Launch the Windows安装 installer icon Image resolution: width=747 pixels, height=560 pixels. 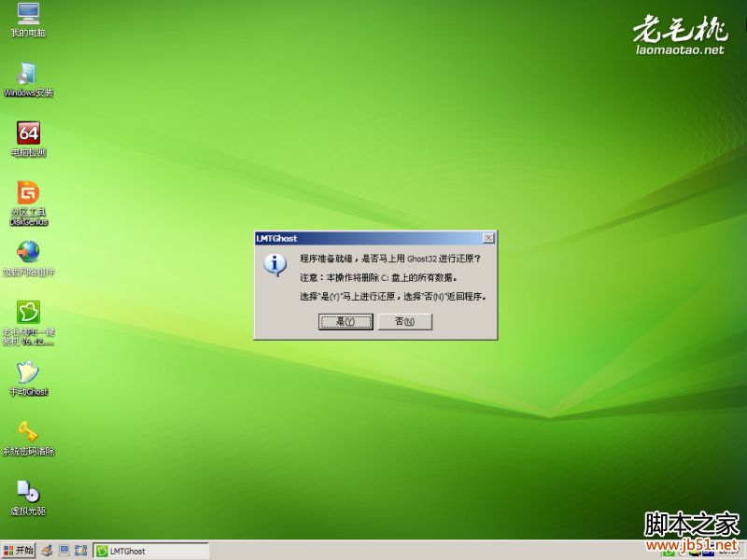28,74
